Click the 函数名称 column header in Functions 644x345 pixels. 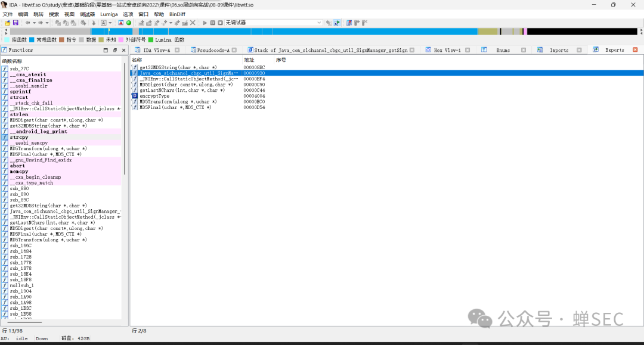coord(61,61)
